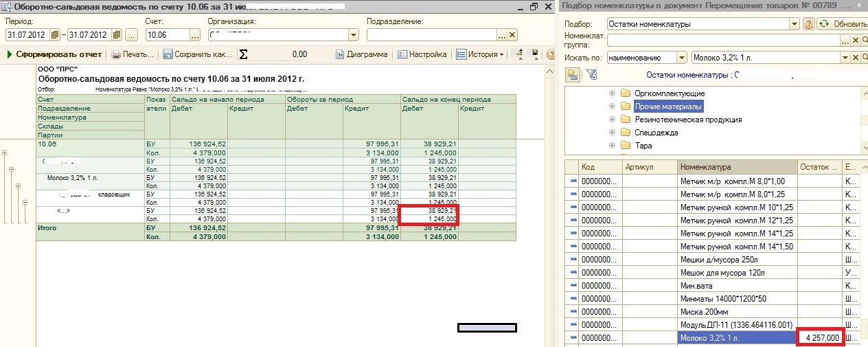
Task: Open the История dropdown menu
Action: point(480,54)
